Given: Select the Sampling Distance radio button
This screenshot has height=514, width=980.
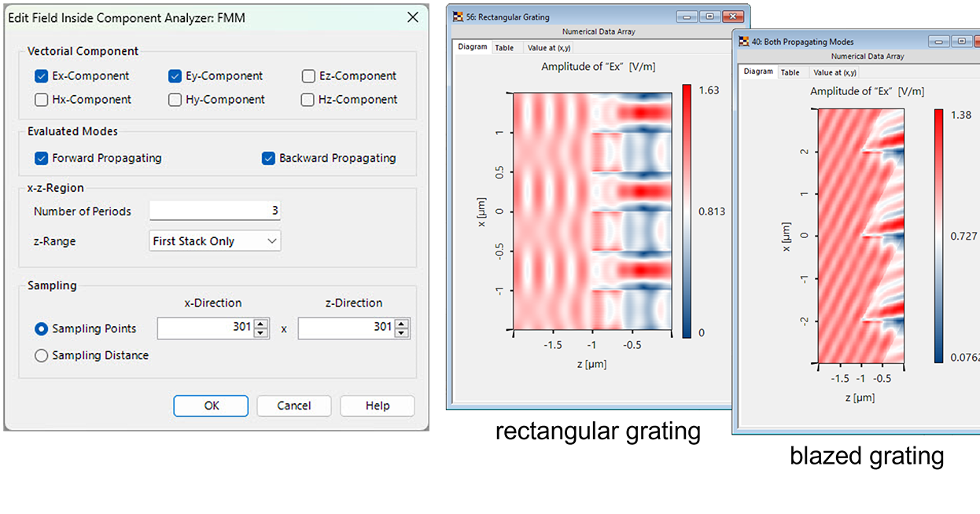Looking at the screenshot, I should 41,355.
